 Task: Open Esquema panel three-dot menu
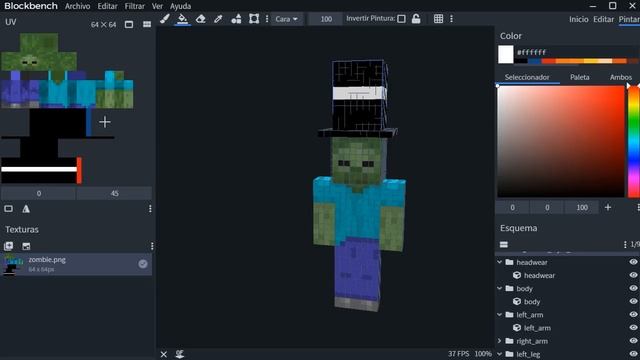625,244
